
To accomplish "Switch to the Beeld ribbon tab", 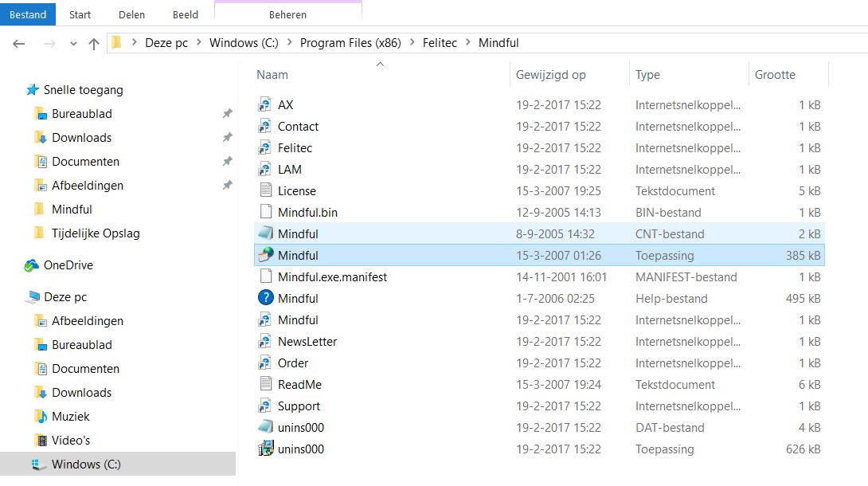I will tap(185, 15).
